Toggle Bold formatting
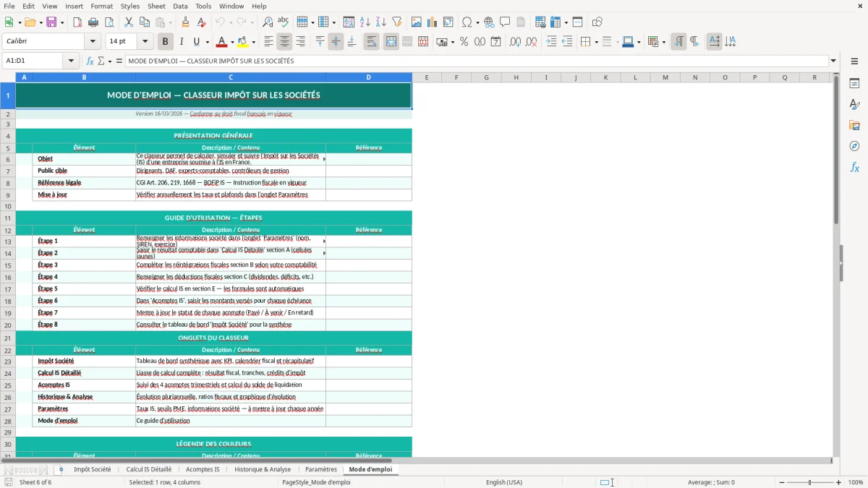This screenshot has height=488, width=868. point(165,42)
